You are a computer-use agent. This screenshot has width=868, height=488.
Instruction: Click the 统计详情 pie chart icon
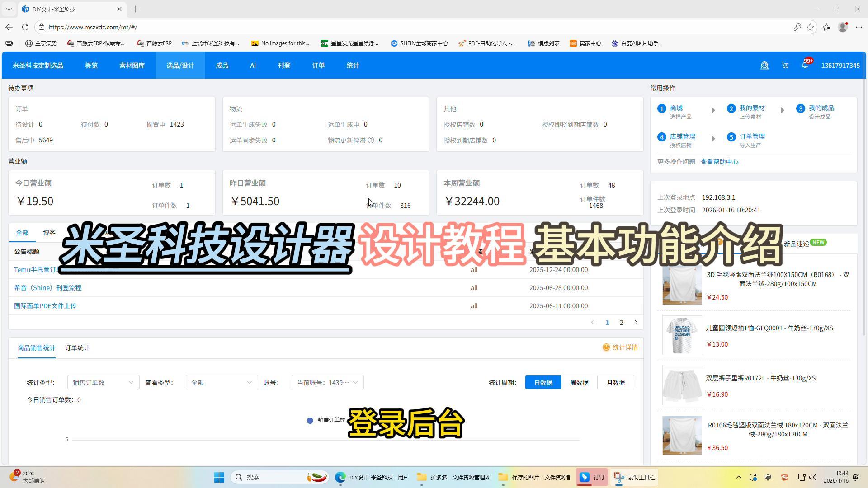(606, 347)
